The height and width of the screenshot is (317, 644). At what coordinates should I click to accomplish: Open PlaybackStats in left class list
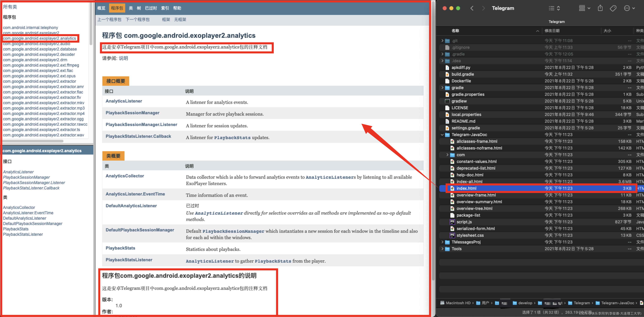pos(16,229)
